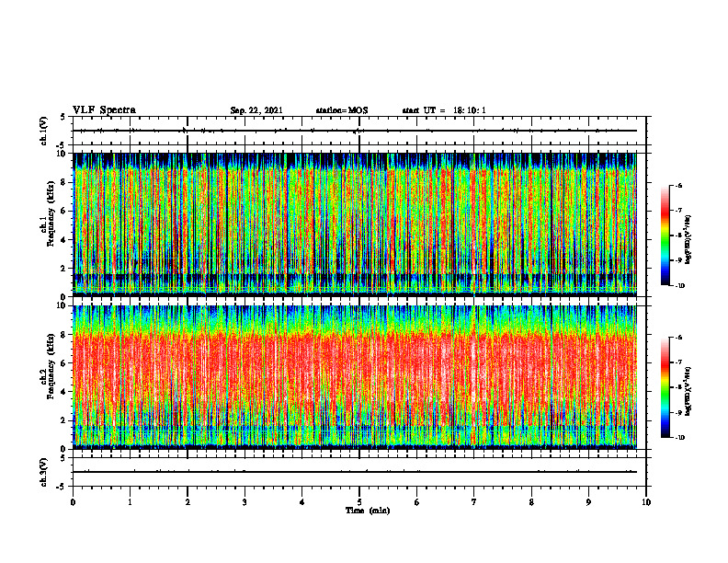Click the "start UT = 18:10: 1" text
Viewport: 728px width, 563px height.
pos(444,110)
